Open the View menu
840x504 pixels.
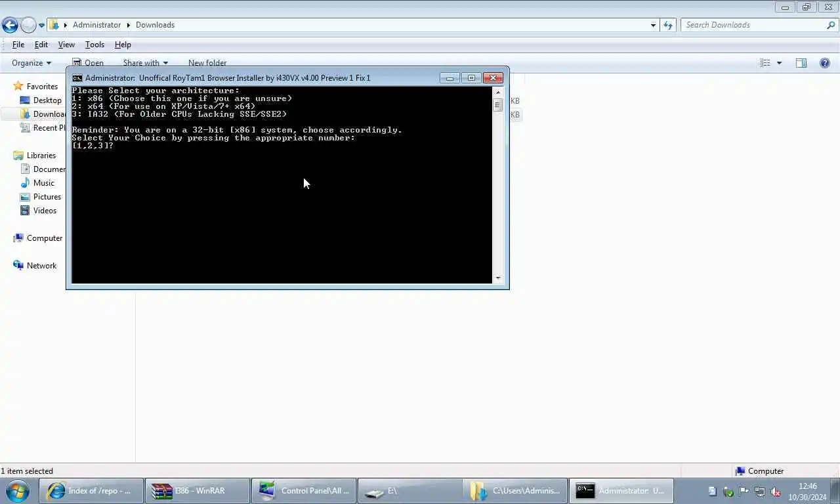coord(66,45)
